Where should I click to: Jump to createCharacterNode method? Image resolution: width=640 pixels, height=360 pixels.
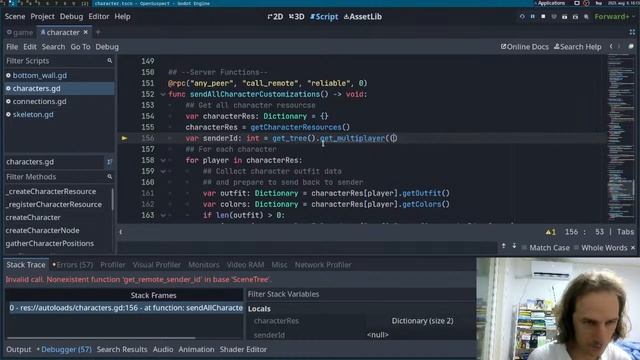42,231
